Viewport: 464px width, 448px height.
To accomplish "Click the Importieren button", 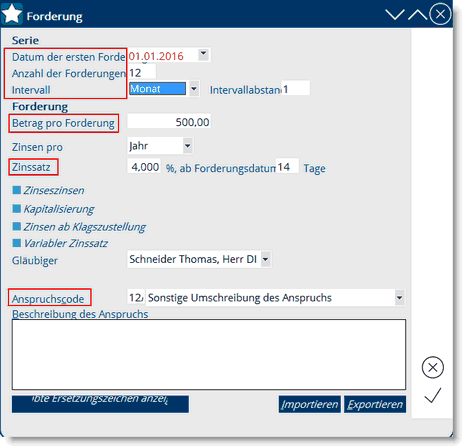I will [310, 404].
